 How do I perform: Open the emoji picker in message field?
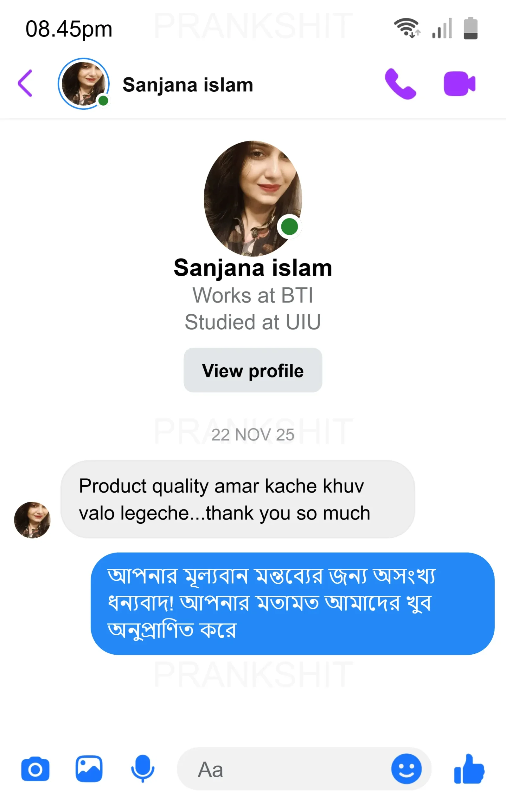pyautogui.click(x=406, y=769)
